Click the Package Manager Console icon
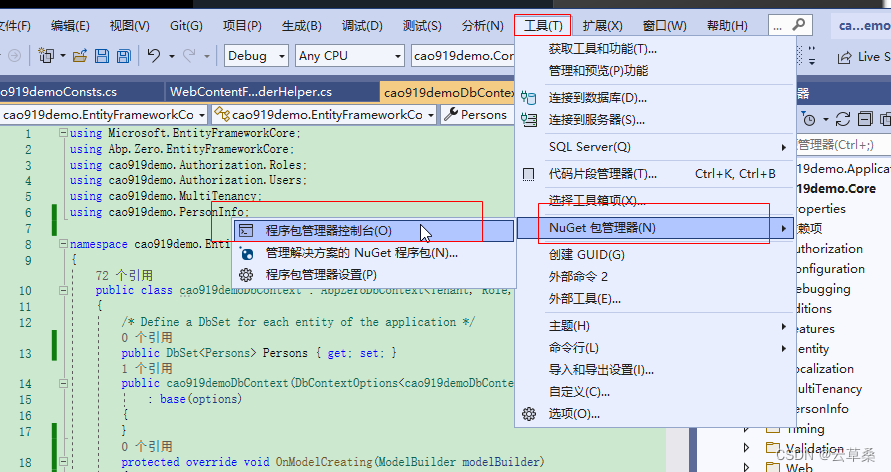The height and width of the screenshot is (472, 891). 246,231
